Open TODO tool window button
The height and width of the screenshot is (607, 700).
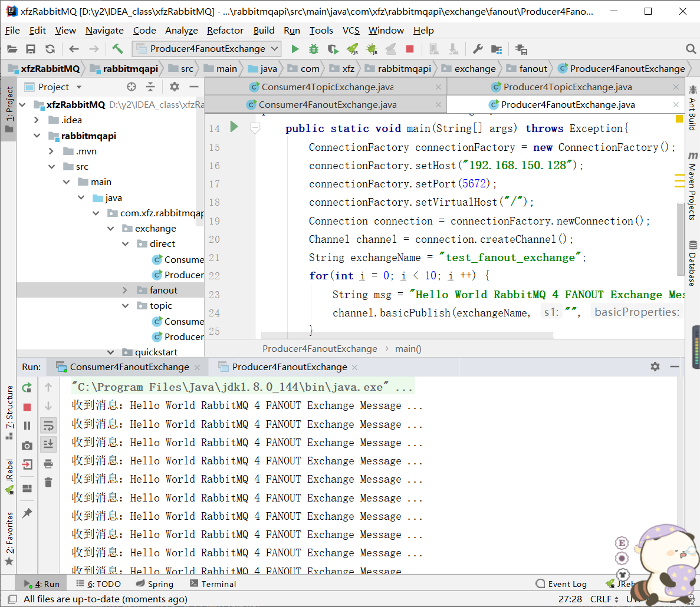tap(98, 583)
